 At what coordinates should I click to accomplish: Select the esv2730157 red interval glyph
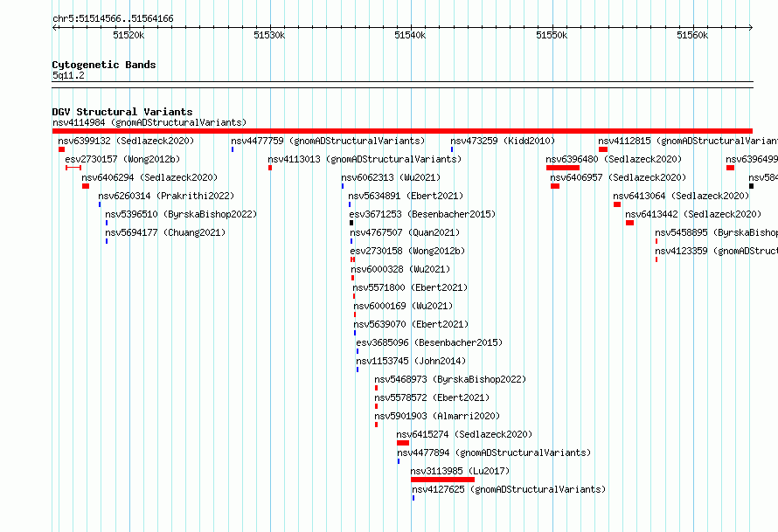pyautogui.click(x=73, y=168)
